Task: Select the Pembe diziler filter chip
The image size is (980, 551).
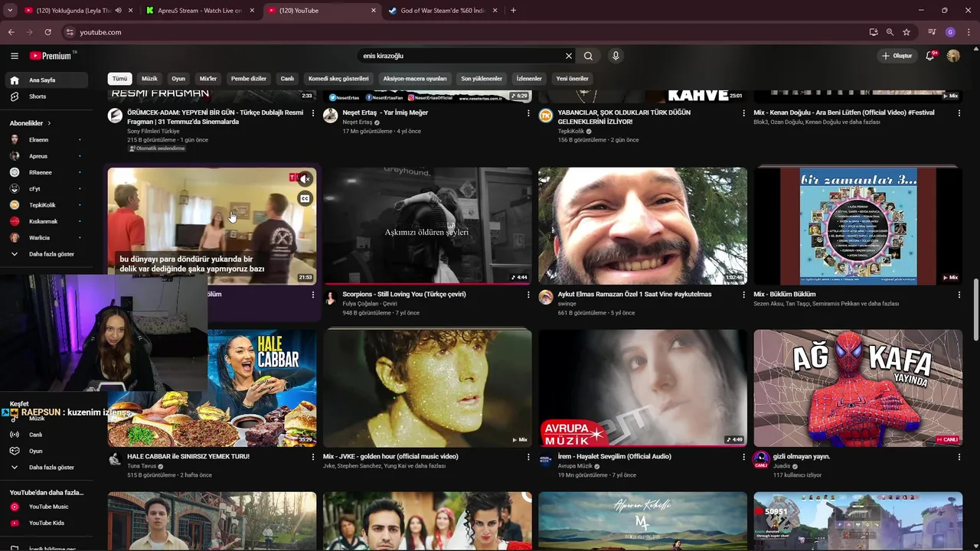Action: (249, 79)
